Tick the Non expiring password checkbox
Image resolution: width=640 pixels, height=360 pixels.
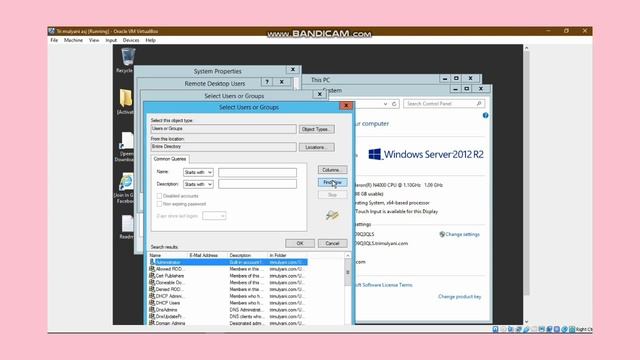pyautogui.click(x=159, y=204)
